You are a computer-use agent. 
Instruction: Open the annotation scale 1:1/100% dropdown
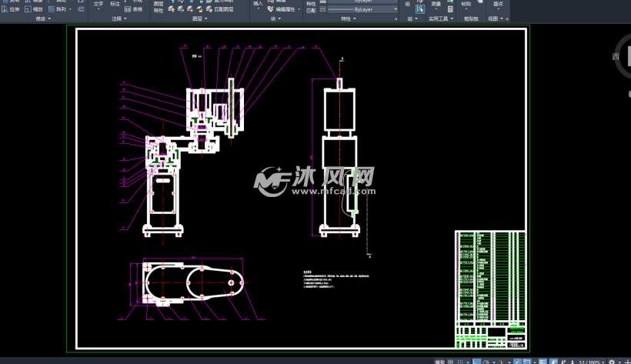click(589, 360)
